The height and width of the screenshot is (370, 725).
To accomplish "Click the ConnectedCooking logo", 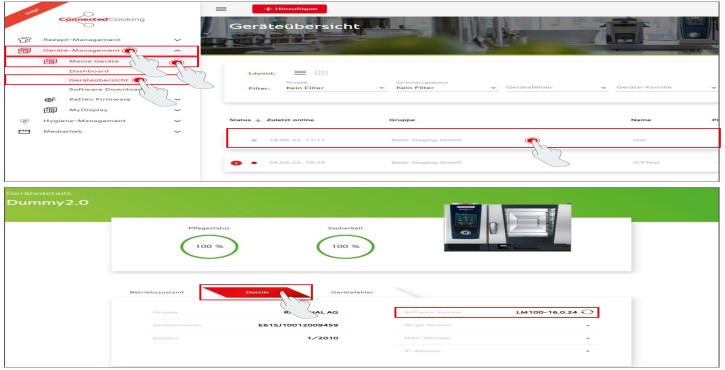I will [102, 19].
